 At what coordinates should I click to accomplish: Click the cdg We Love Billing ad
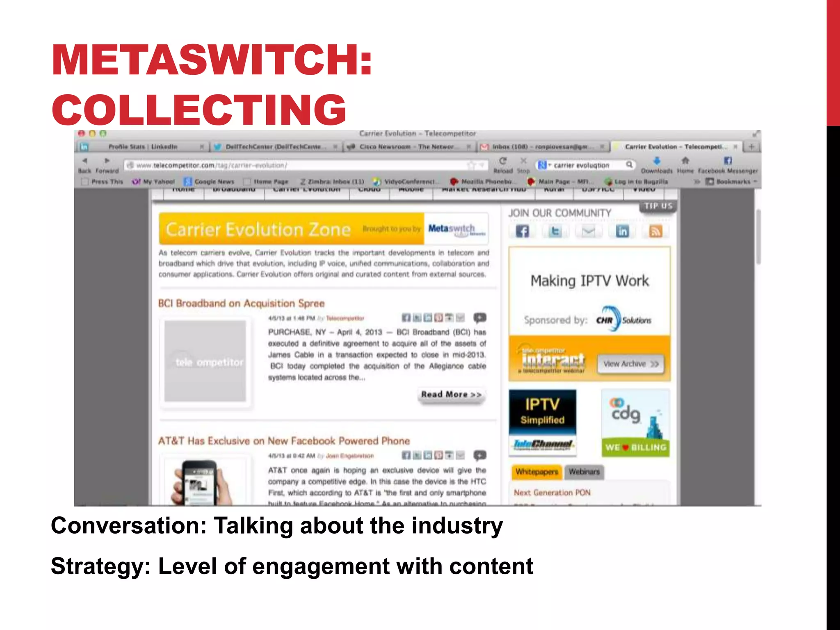635,422
